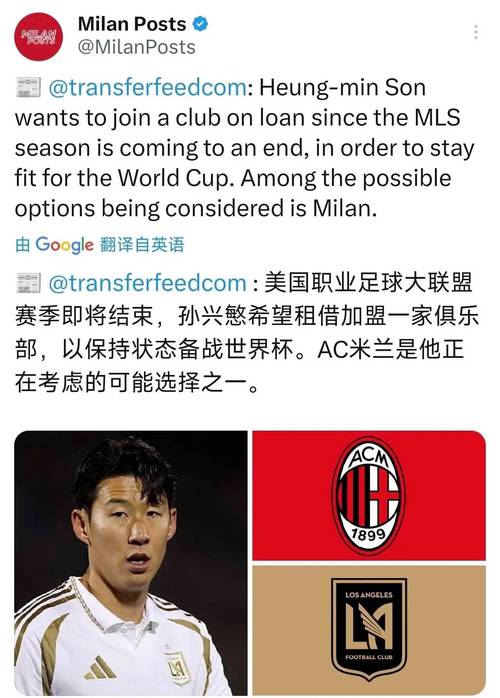Open @transferfeedcom mention in Chinese translation
The image size is (500, 698).
(147, 283)
